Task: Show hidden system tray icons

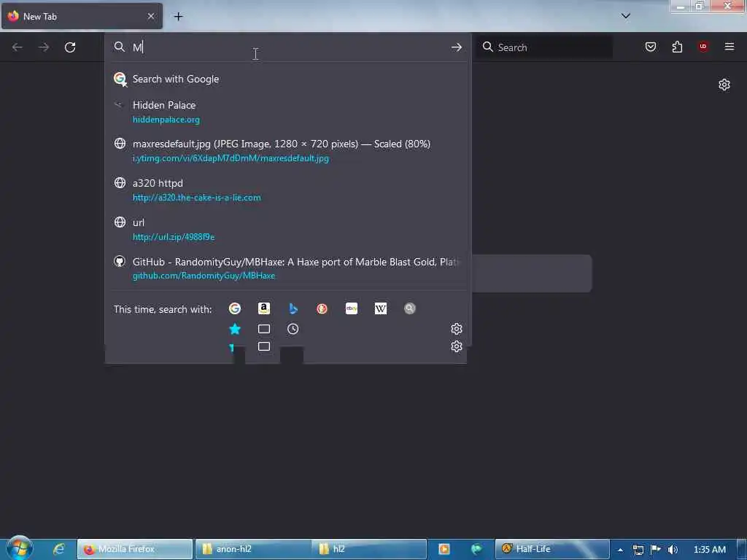Action: pyautogui.click(x=620, y=550)
